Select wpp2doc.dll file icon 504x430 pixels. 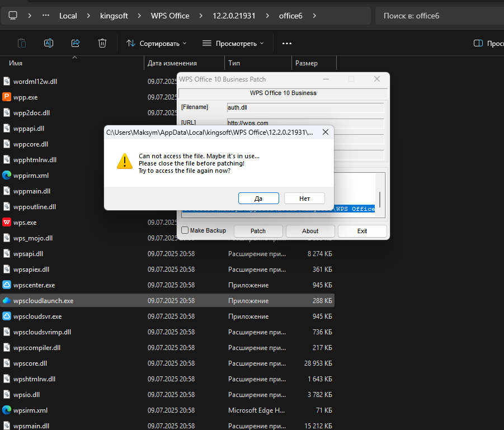pyautogui.click(x=6, y=112)
